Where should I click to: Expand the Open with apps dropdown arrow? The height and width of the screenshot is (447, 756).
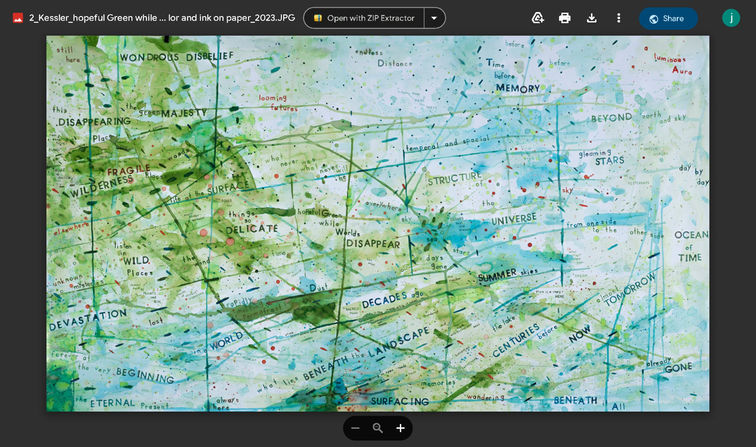point(434,18)
